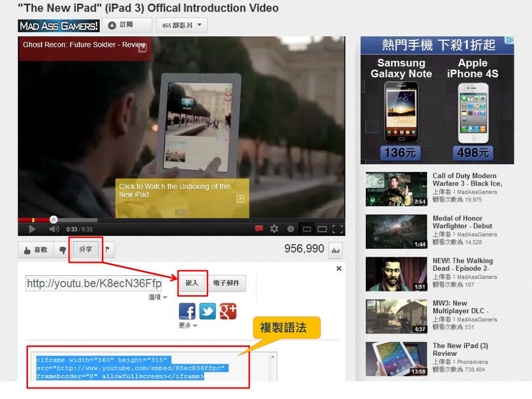
Task: Click Ghost Recon: Future Soldier Review annotation
Action: (85, 48)
